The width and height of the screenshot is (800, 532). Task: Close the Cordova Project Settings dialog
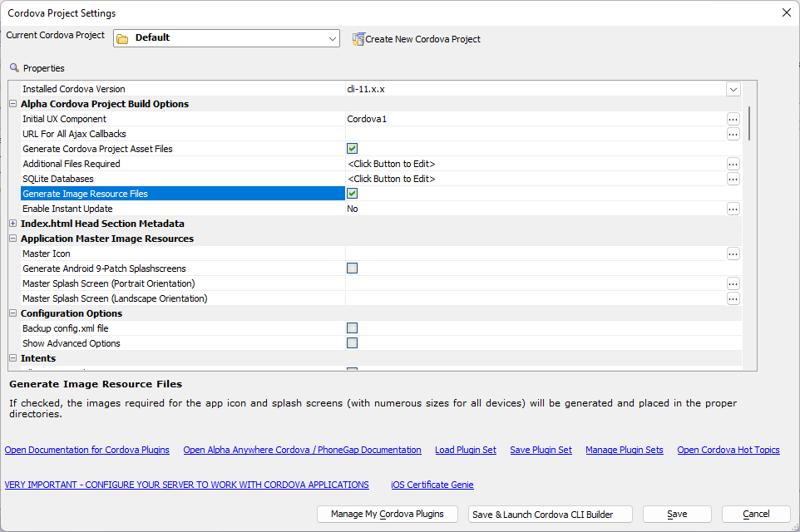[x=786, y=12]
